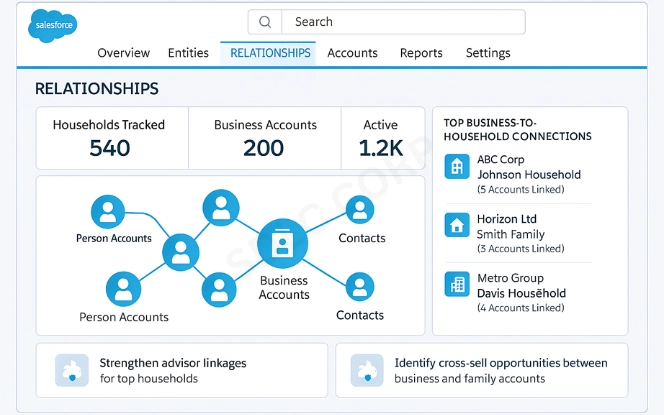Click the cross-sell opportunities recommendation icon
The width and height of the screenshot is (664, 415).
coord(366,371)
